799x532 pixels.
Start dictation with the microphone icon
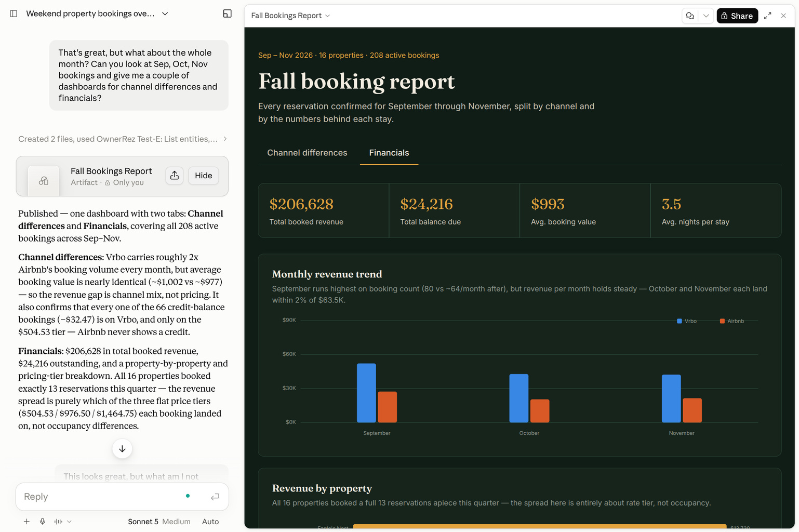coord(43,522)
